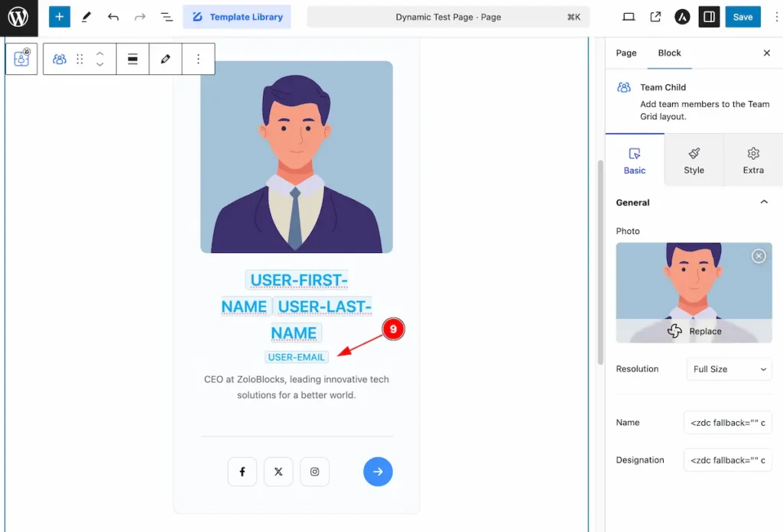Click the CEO at ZoloBlocks description
The image size is (783, 532).
297,388
